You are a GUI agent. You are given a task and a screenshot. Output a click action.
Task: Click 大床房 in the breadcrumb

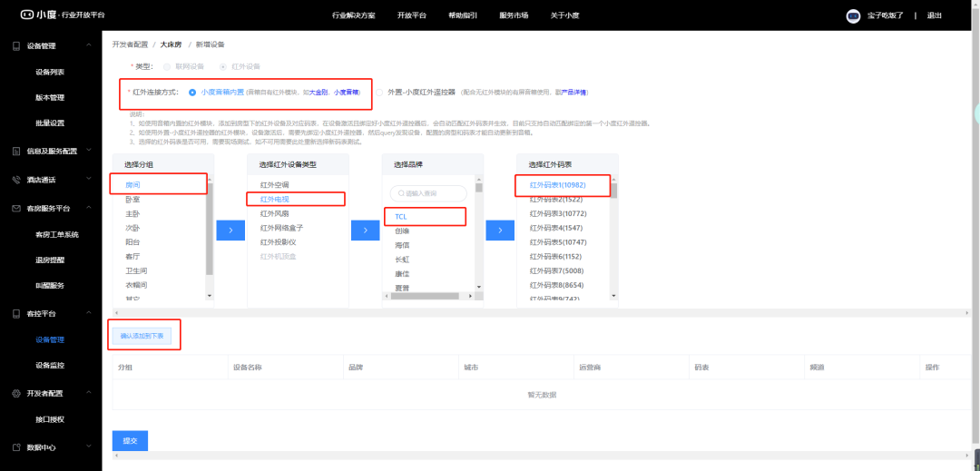(171, 45)
